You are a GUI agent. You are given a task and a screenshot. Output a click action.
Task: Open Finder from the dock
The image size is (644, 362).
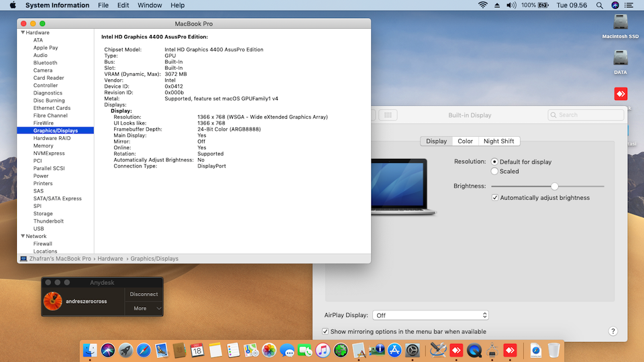(90, 351)
